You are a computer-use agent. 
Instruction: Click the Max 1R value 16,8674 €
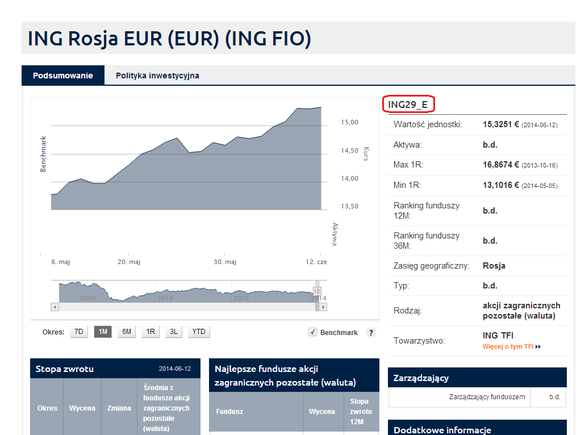coord(501,165)
